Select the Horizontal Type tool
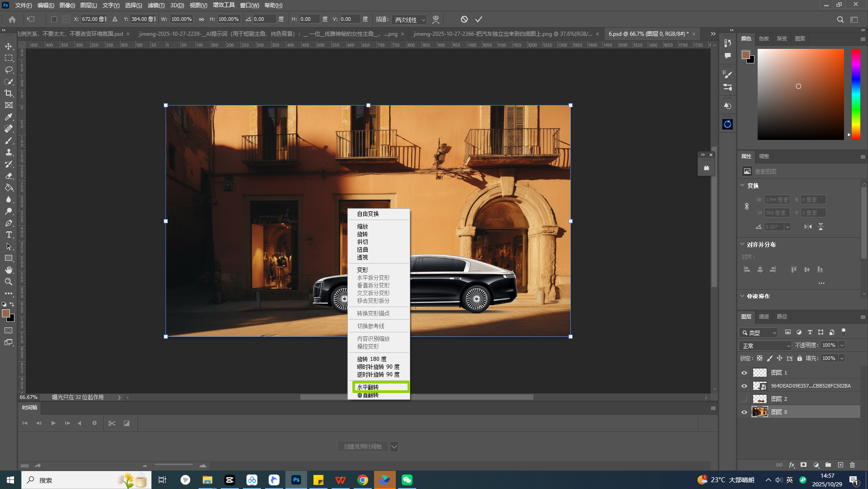 click(x=9, y=235)
